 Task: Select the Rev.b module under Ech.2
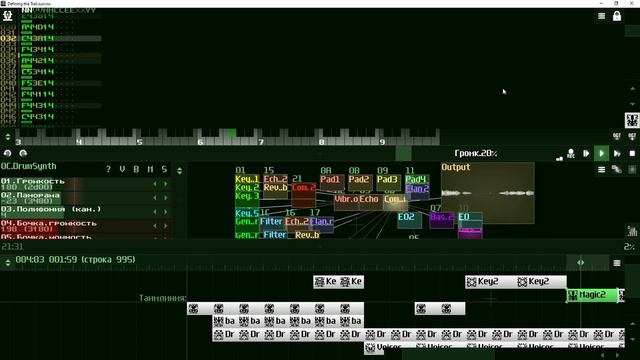click(276, 191)
